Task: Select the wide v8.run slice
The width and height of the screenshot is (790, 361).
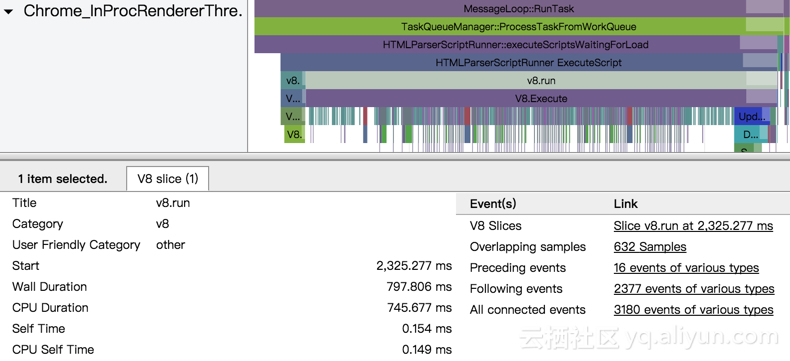Action: point(541,81)
